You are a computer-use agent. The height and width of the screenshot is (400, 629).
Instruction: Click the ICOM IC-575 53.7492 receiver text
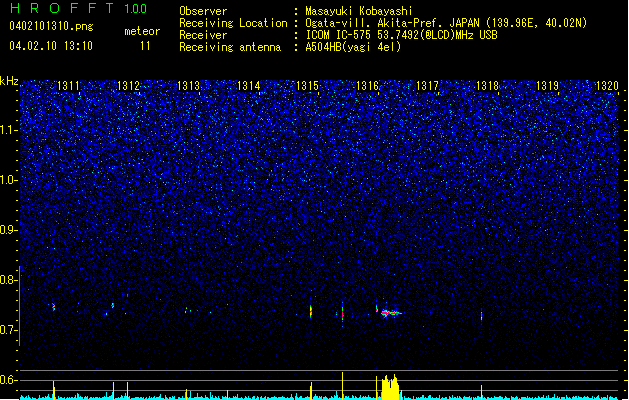point(401,35)
